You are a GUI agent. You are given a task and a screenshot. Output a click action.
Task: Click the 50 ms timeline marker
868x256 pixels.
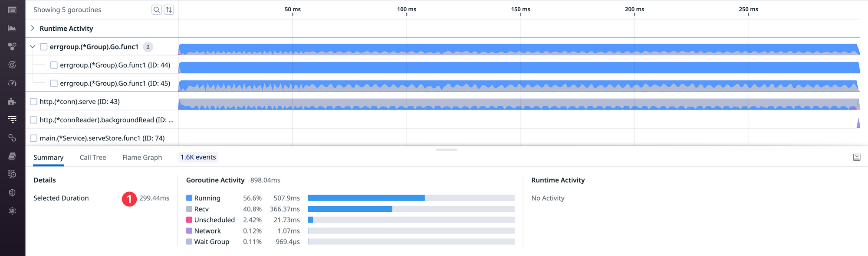[x=293, y=9]
